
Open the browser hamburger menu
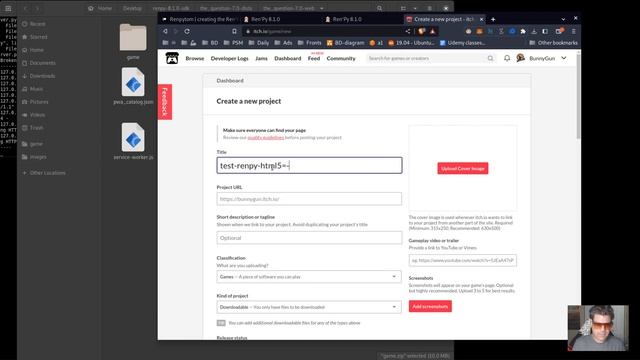coord(573,31)
